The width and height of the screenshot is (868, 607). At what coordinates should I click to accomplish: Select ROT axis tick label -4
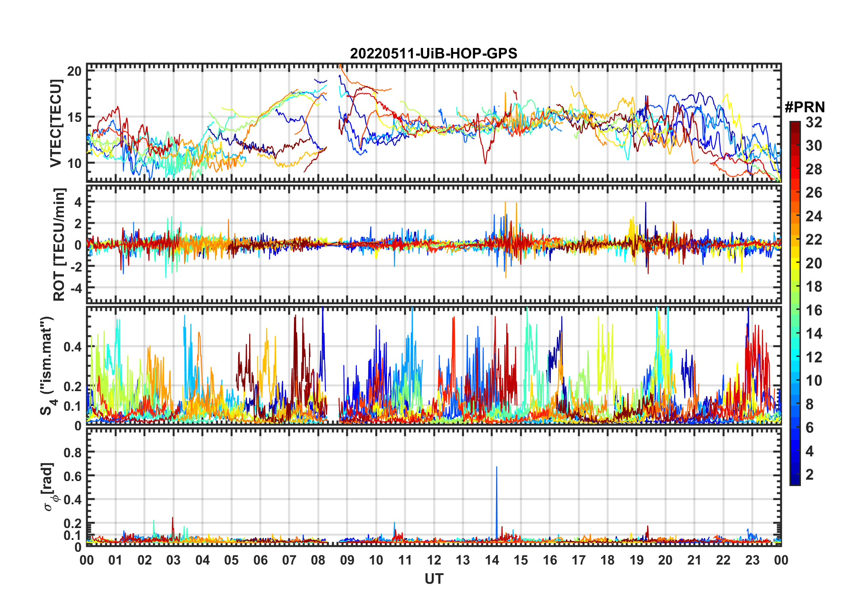point(76,288)
